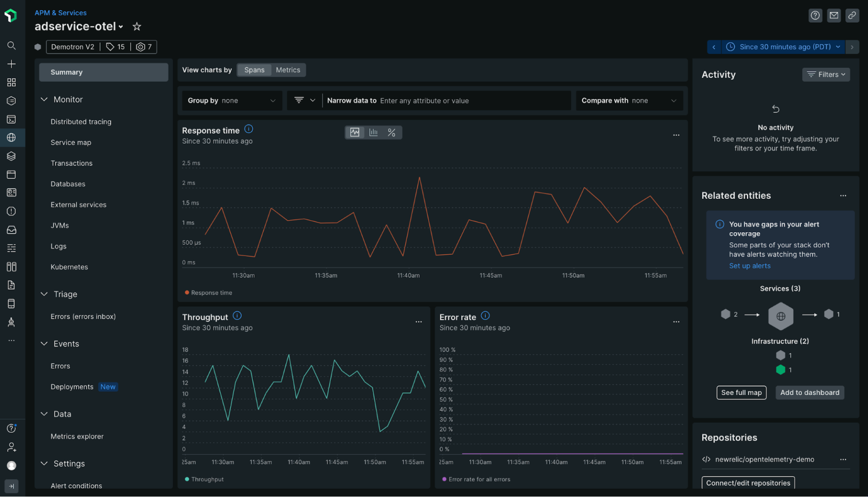Viewport: 868px width, 497px height.
Task: Open search from the left sidebar
Action: [12, 45]
